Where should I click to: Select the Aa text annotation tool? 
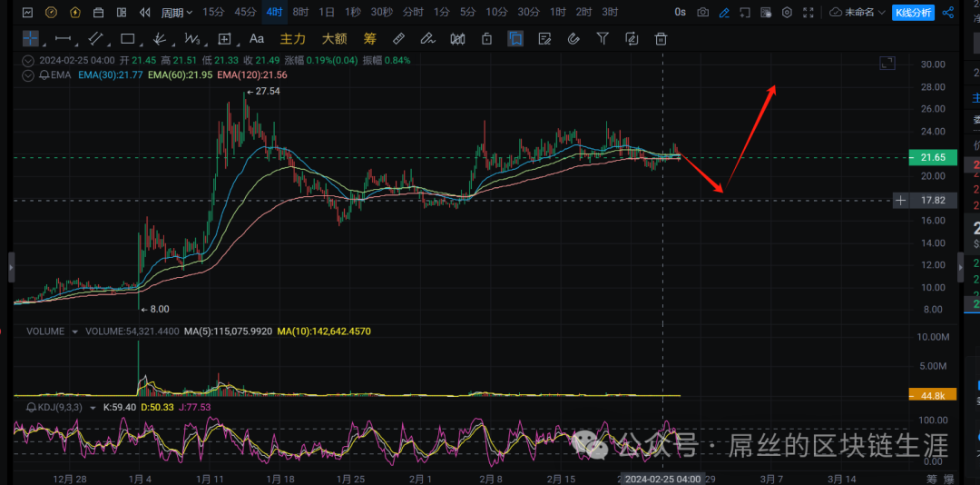pyautogui.click(x=256, y=39)
